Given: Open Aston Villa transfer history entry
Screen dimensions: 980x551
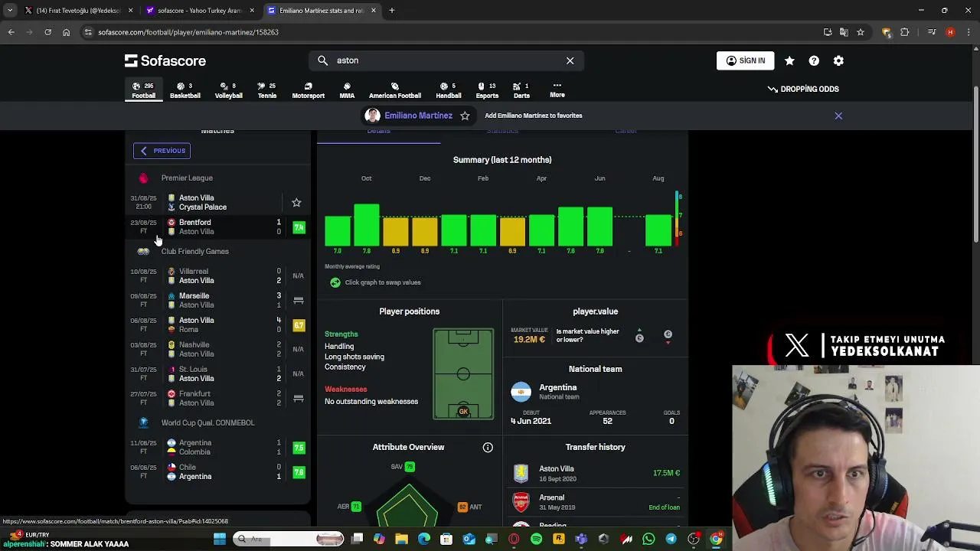Looking at the screenshot, I should (x=595, y=473).
